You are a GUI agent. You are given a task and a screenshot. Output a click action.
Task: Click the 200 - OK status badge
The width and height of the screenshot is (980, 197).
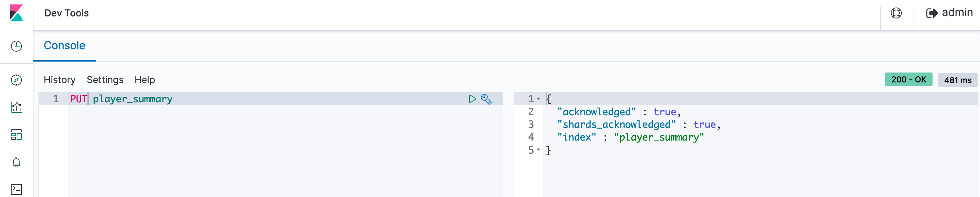909,80
